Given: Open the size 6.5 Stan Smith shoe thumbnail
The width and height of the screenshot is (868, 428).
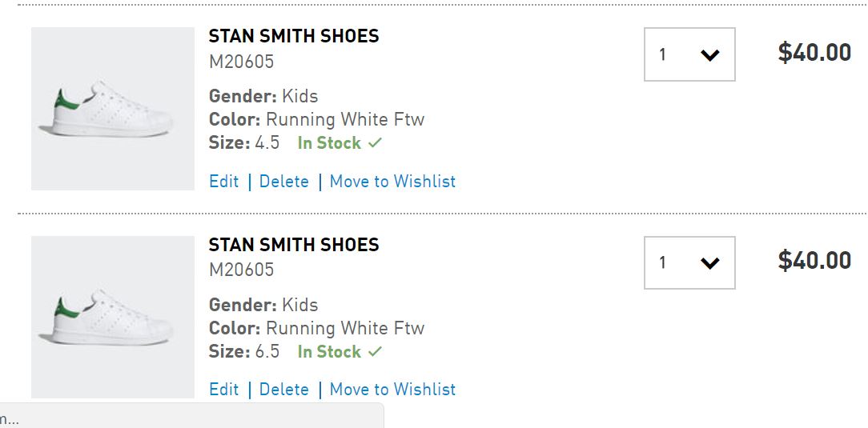Looking at the screenshot, I should click(113, 317).
